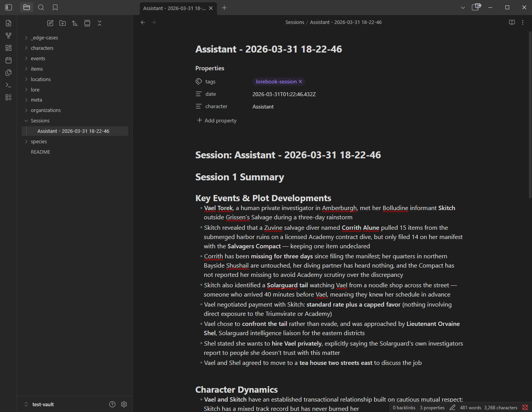The width and height of the screenshot is (532, 412).
Task: Navigate forward in note history
Action: [x=154, y=22]
